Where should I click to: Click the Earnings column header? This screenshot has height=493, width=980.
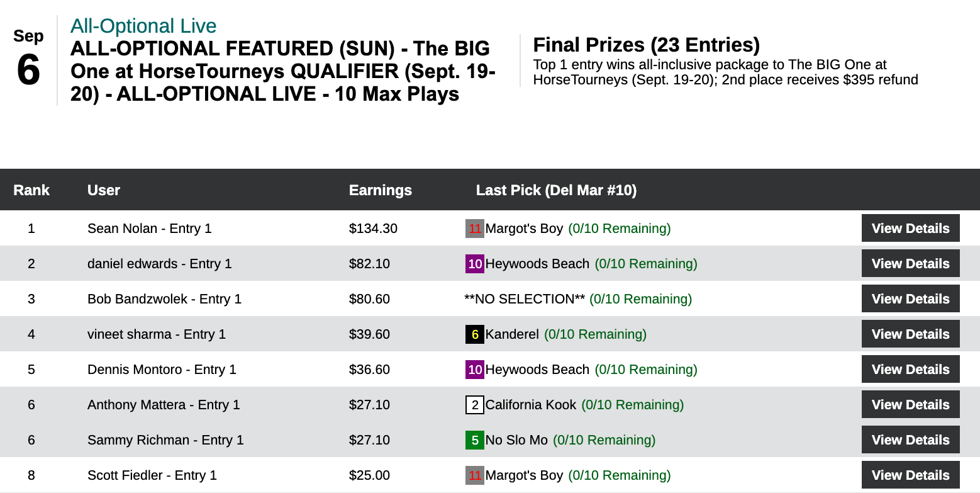(x=380, y=190)
